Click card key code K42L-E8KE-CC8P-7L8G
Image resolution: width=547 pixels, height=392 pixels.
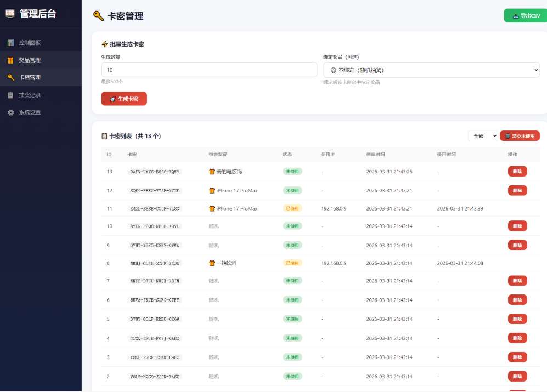point(154,208)
